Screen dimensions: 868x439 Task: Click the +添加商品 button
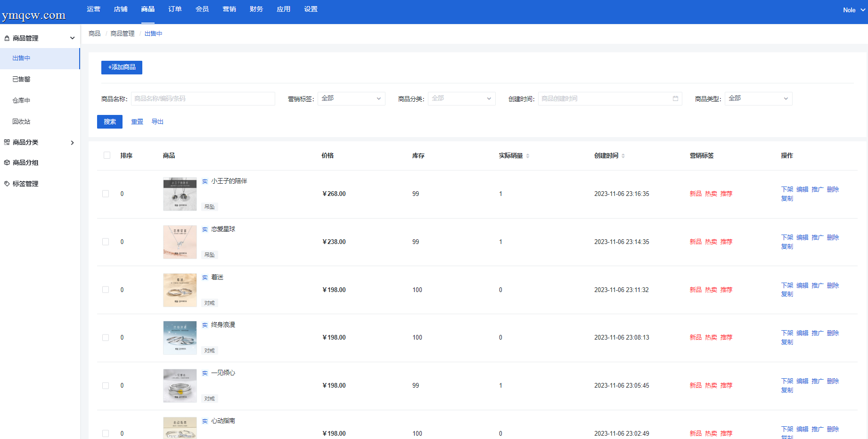122,67
